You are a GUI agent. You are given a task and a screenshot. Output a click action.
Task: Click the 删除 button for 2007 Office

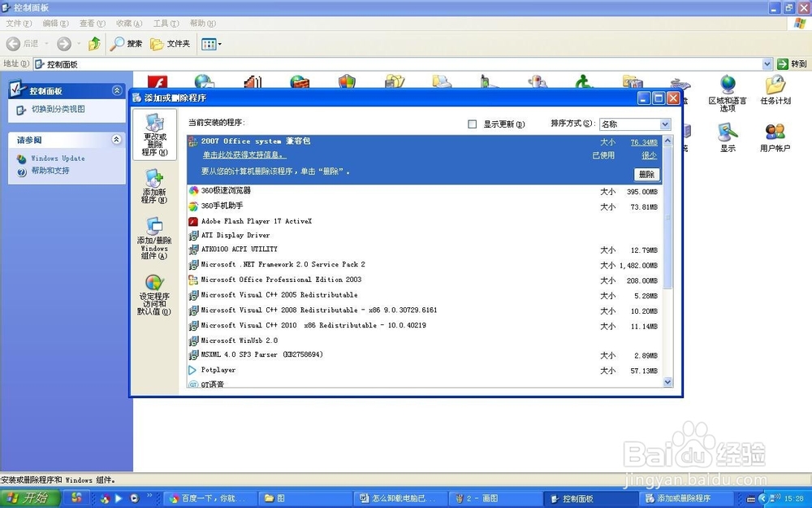pos(647,174)
